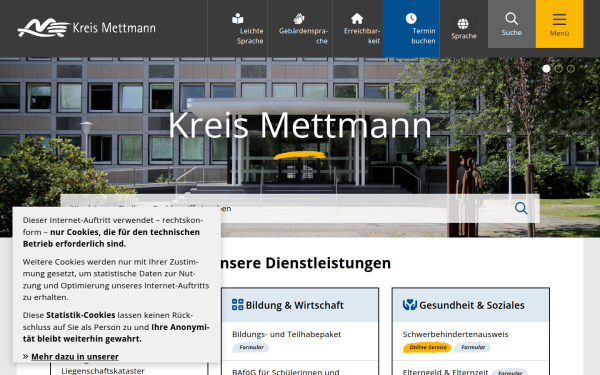Screen dimensions: 600x375
Task: Click Termin buchen button
Action: pyautogui.click(x=411, y=29)
